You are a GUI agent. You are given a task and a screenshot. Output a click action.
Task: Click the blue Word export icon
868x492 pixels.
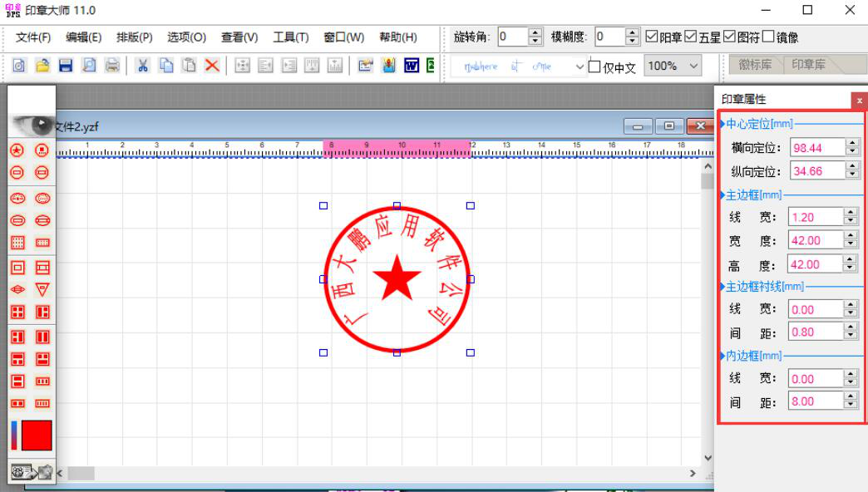pos(412,66)
